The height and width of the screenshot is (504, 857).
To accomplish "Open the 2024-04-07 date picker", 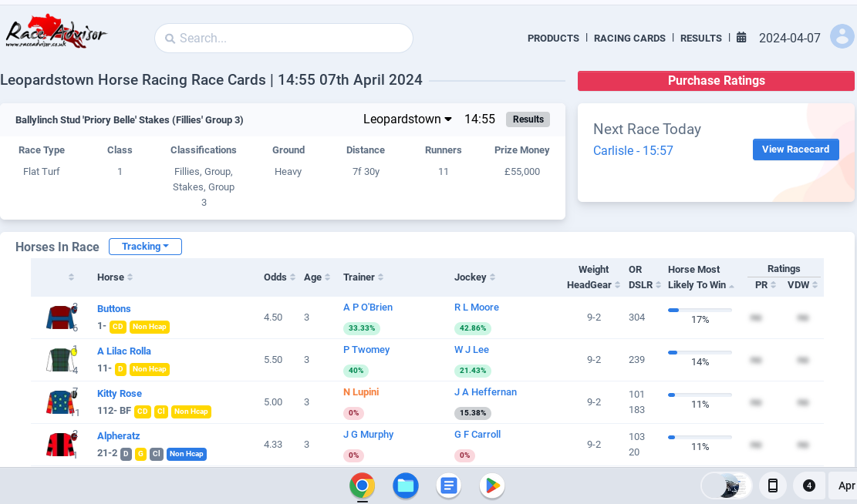I will click(x=790, y=37).
